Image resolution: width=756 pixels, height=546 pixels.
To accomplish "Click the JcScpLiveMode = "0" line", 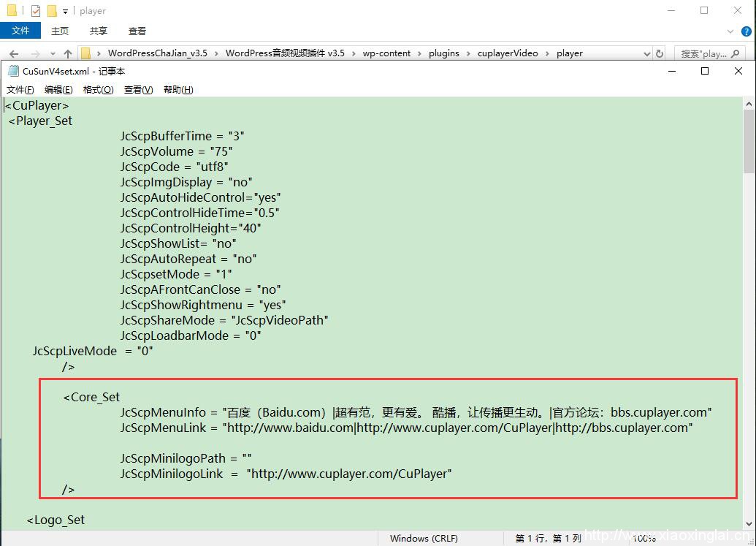I will coord(93,351).
